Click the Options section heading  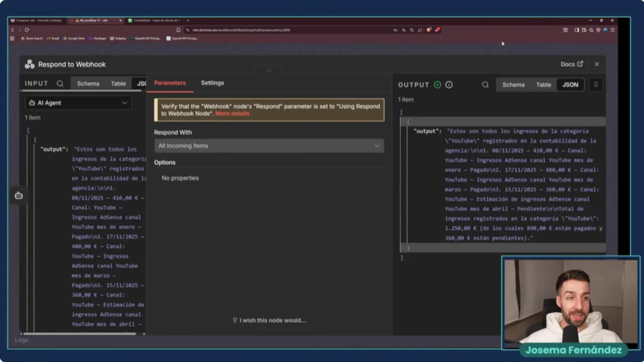point(165,162)
